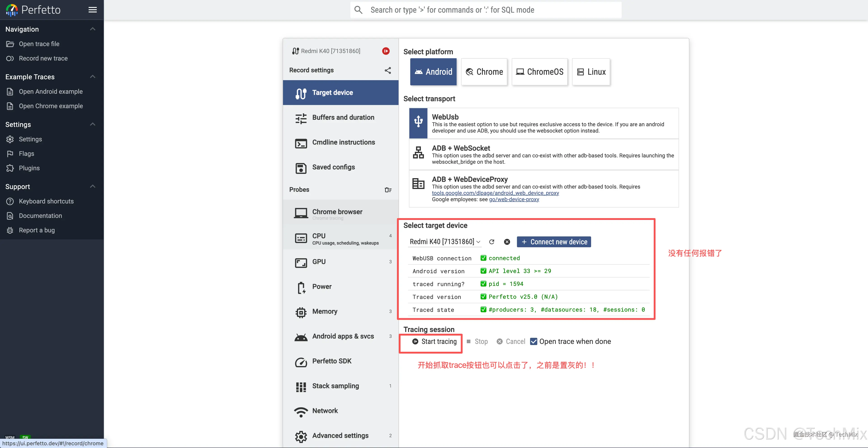Collapse the Support sidebar section
This screenshot has height=448, width=868.
tap(93, 187)
